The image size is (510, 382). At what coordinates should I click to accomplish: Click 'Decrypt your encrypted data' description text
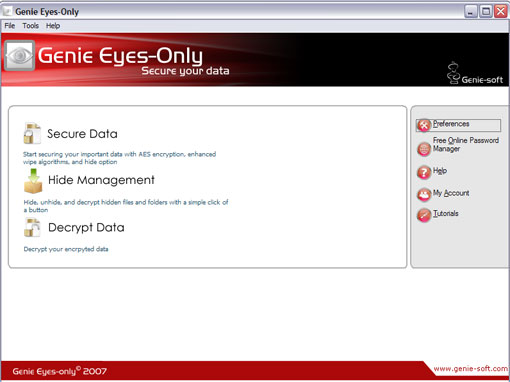(x=66, y=249)
